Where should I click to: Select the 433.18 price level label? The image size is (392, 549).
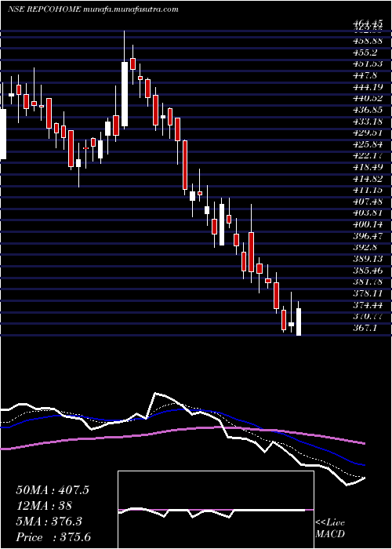click(368, 122)
